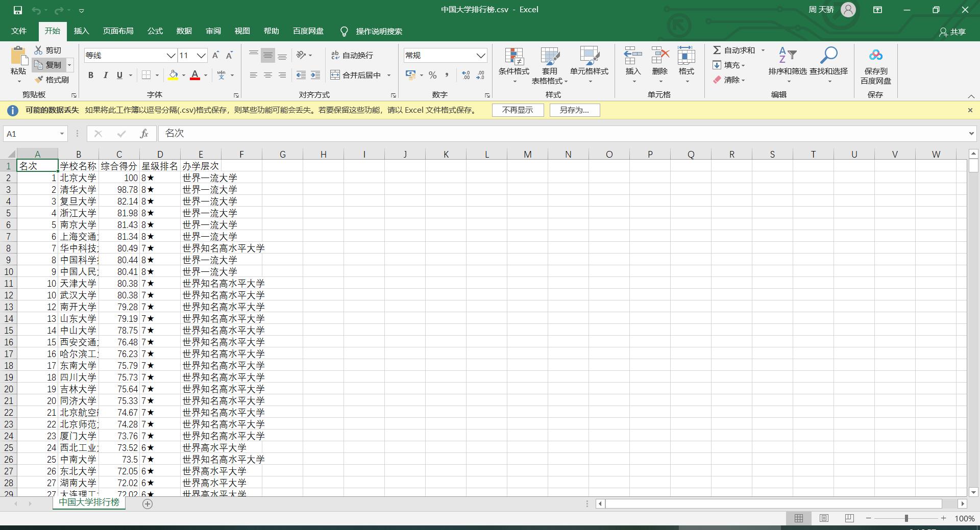Screen dimensions: 980x530
Task: Toggle Wrap Text (自动换行)
Action: [x=352, y=55]
